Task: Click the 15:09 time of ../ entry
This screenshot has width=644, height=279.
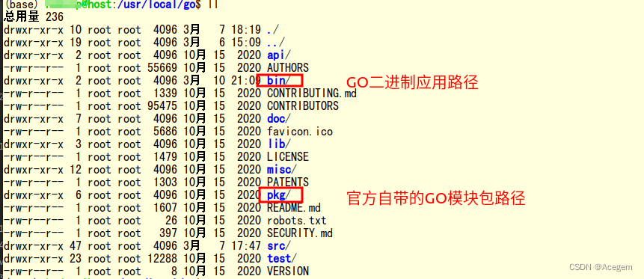Action: [246, 43]
